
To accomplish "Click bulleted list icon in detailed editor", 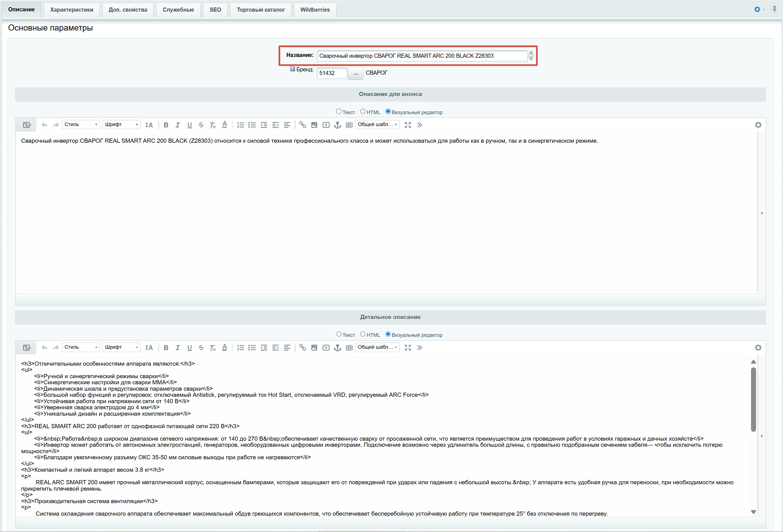I will pyautogui.click(x=252, y=348).
